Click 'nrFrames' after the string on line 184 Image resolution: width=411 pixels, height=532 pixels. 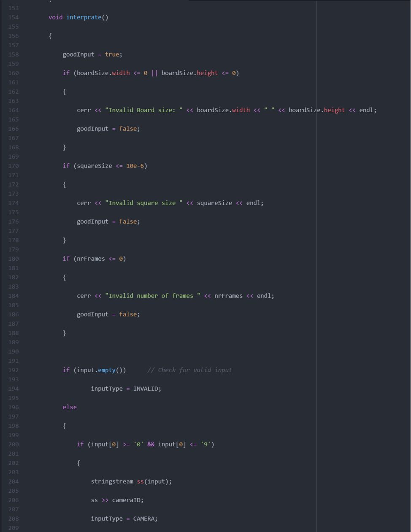[x=228, y=296]
